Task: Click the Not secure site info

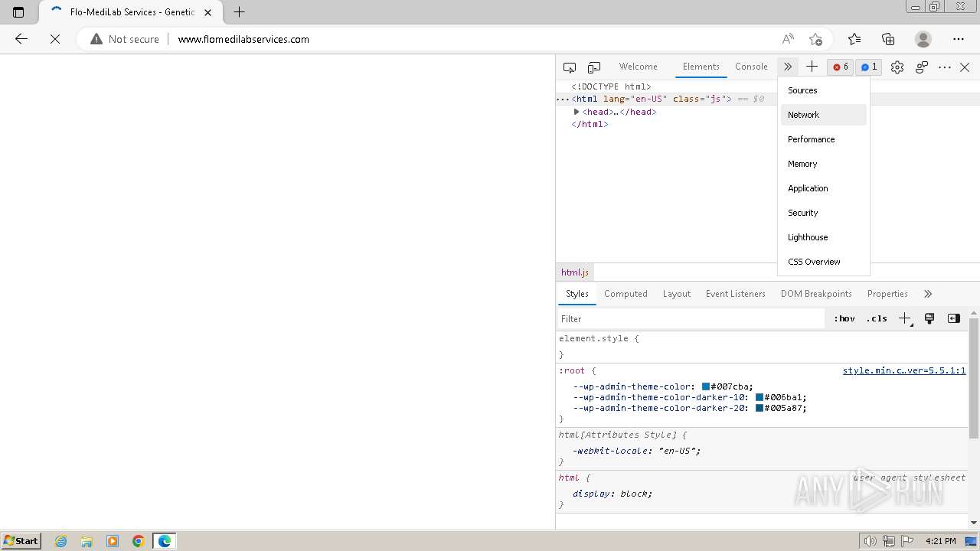Action: [x=125, y=39]
